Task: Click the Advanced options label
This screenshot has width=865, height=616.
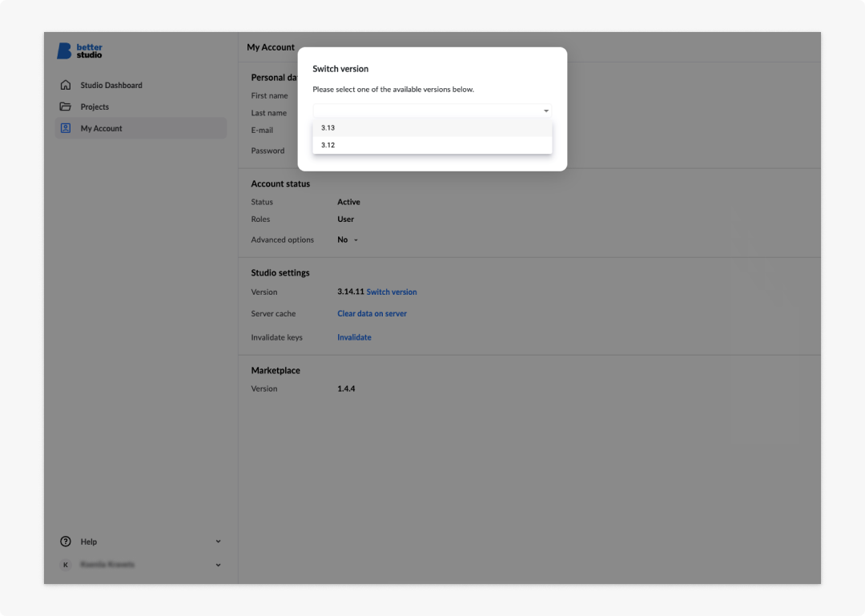Action: point(283,240)
